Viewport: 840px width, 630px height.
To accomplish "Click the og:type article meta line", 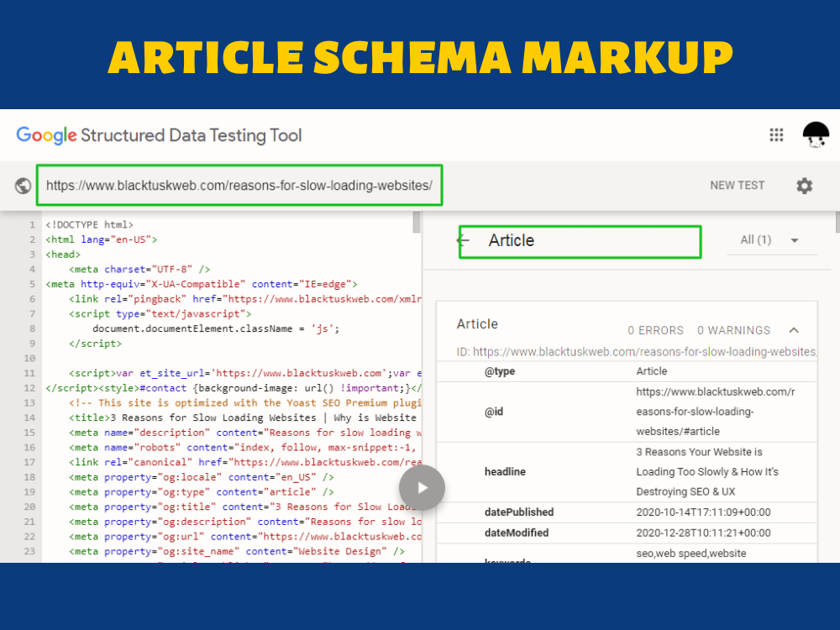I will 202,491.
